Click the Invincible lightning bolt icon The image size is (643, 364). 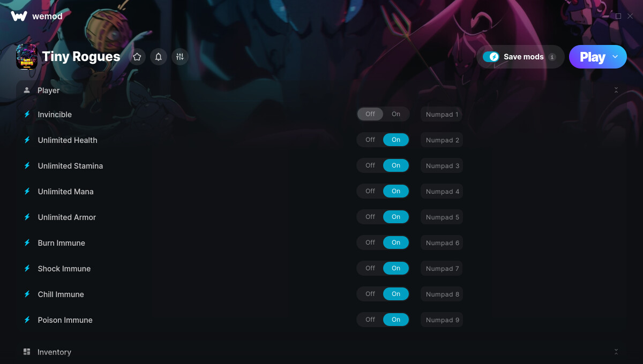27,114
